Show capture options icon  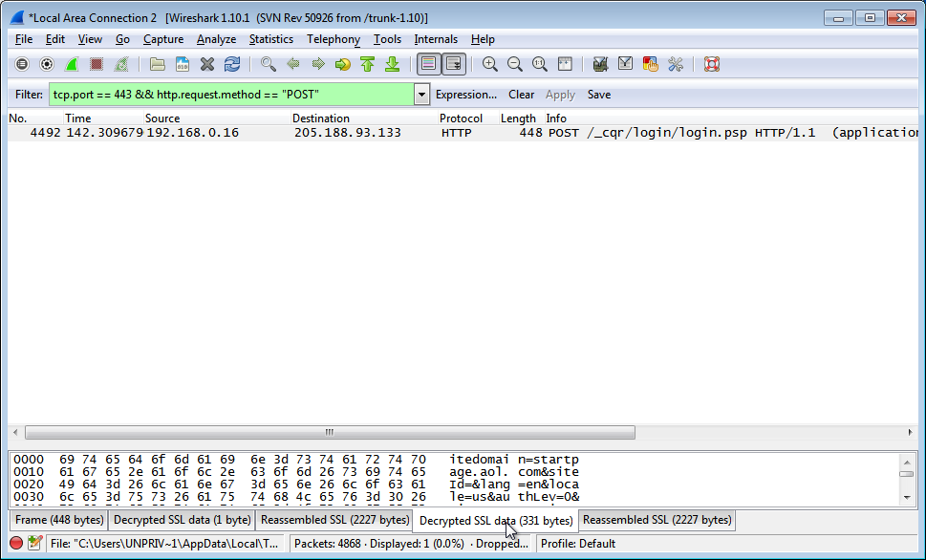click(47, 64)
